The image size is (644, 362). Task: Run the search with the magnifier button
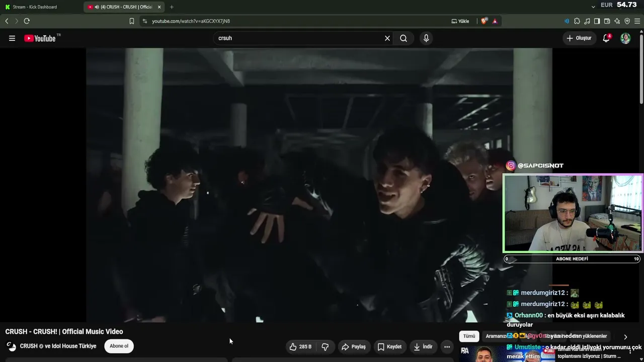404,38
